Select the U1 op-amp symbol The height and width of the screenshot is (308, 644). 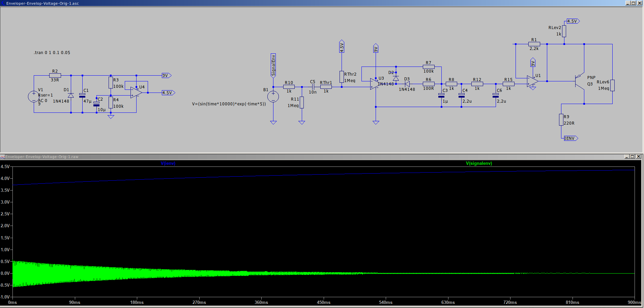coord(532,81)
